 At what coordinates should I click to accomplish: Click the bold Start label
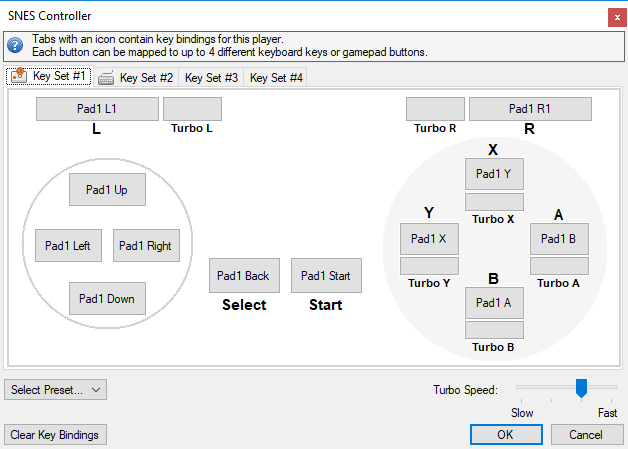326,305
